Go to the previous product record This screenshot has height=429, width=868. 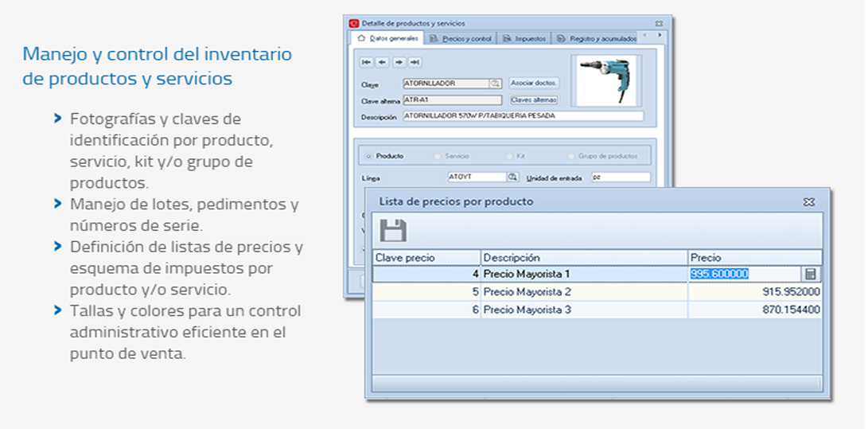(383, 62)
